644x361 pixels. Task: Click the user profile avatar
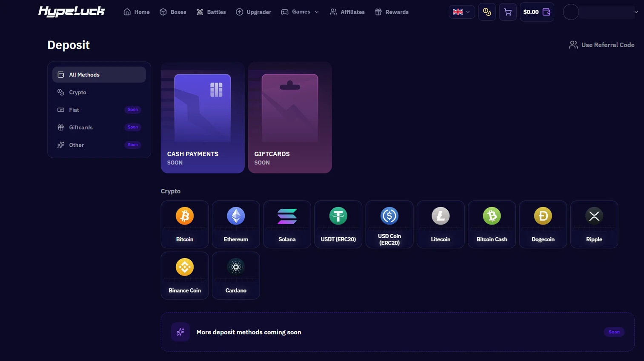tap(571, 12)
